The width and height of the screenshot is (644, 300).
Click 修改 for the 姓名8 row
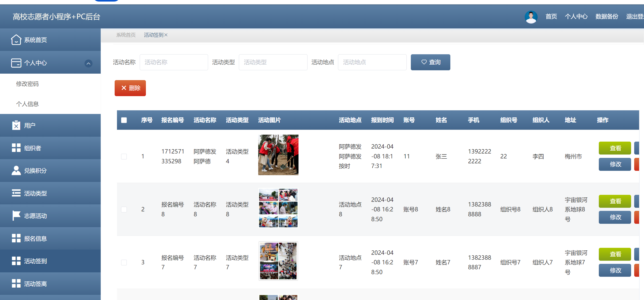coord(615,217)
